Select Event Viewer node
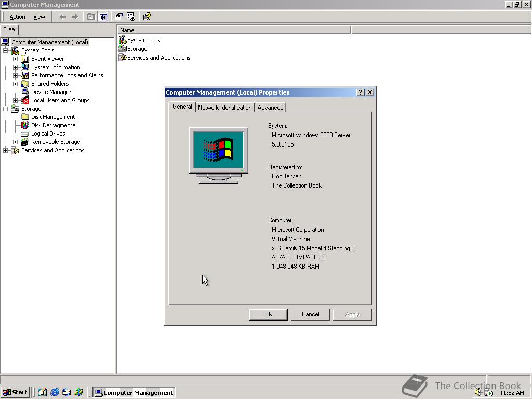Viewport: 532px width, 399px height. 47,59
